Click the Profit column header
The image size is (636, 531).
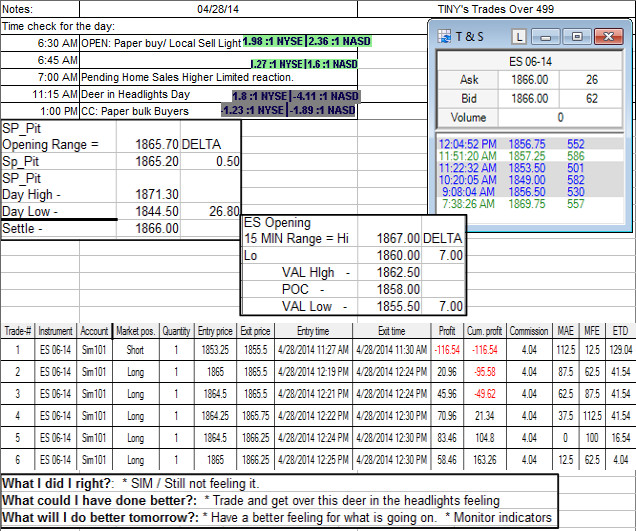click(447, 331)
